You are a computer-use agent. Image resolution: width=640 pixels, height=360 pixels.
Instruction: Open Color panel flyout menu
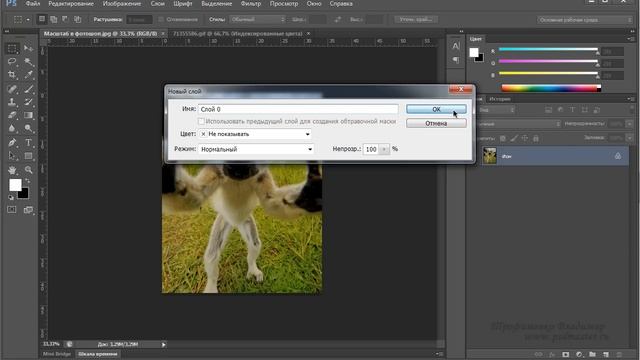coord(631,39)
